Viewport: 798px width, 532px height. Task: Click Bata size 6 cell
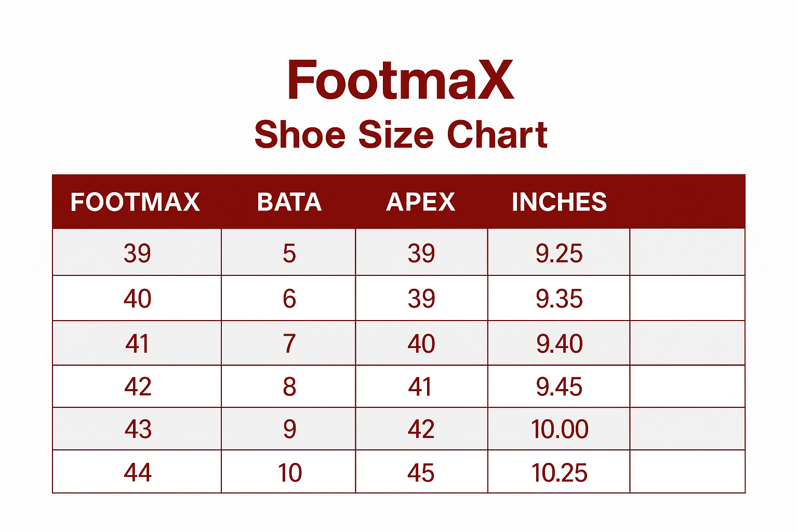[289, 299]
